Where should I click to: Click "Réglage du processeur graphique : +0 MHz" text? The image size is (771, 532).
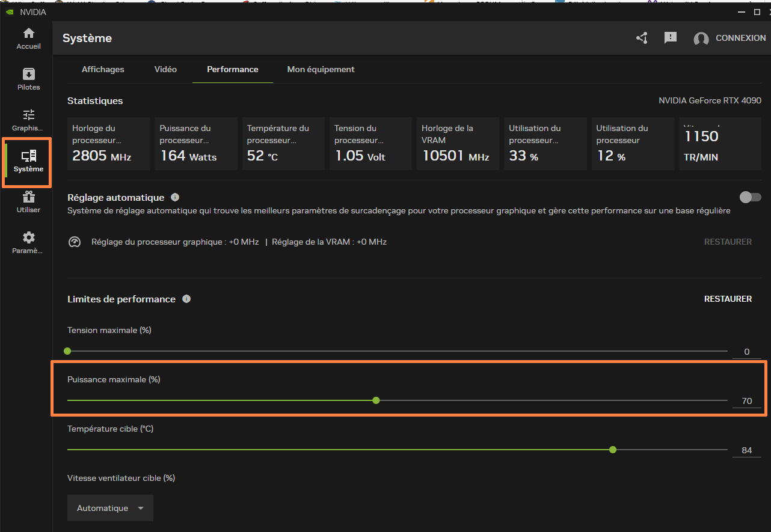[175, 242]
